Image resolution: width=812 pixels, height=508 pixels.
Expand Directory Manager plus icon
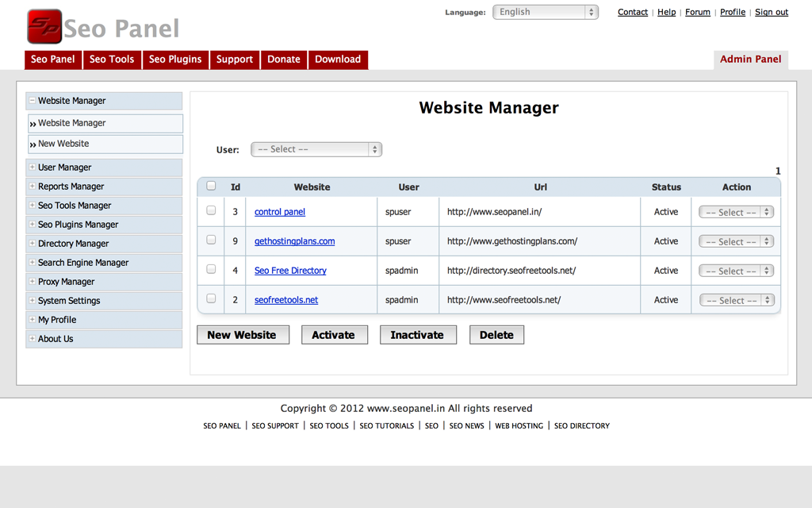pos(32,243)
